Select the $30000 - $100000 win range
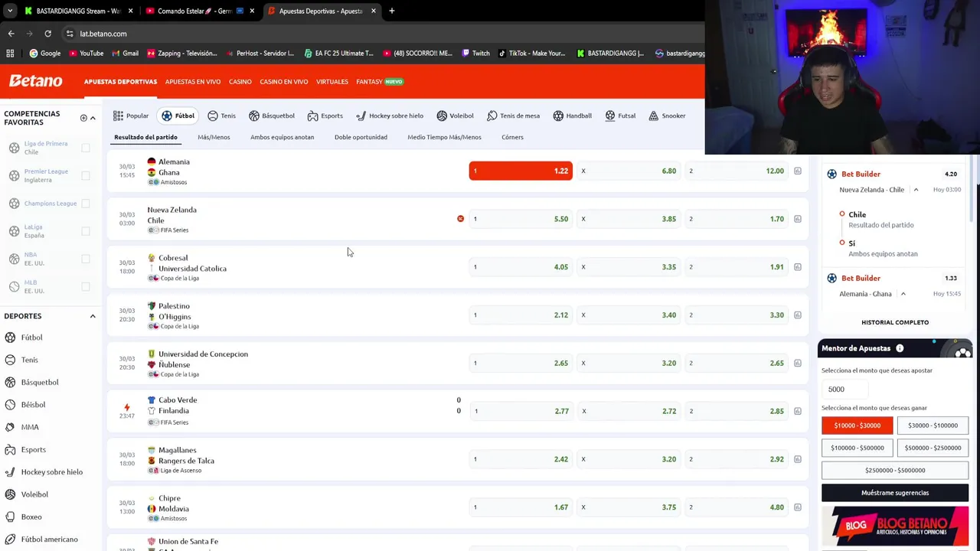Image resolution: width=980 pixels, height=551 pixels. point(933,425)
